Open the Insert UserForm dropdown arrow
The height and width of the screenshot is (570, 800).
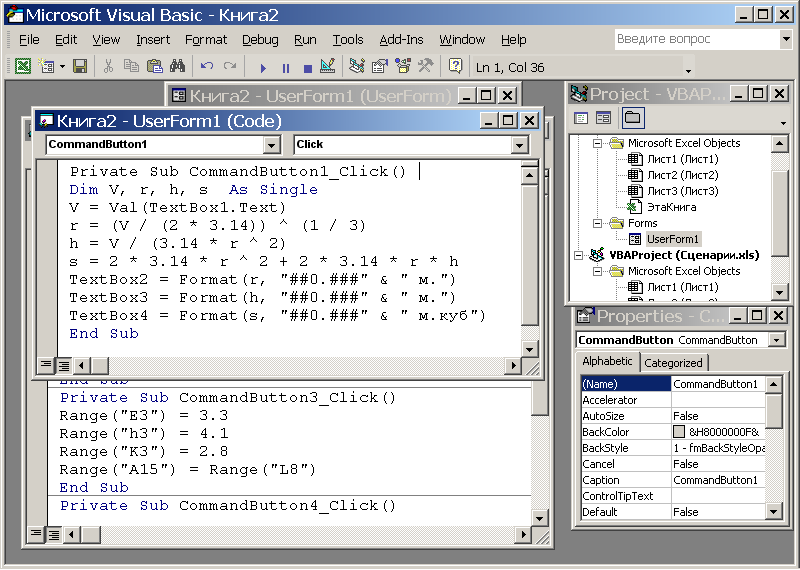click(x=62, y=66)
